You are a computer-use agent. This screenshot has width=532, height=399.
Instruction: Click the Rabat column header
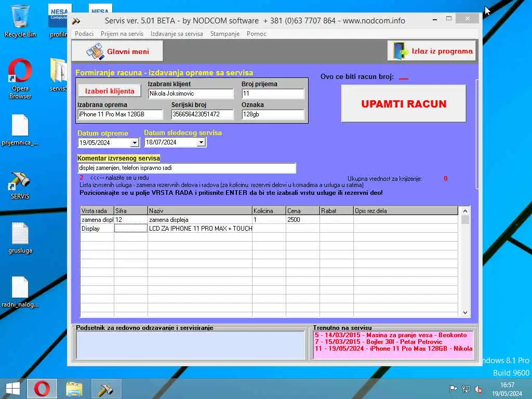pos(337,211)
